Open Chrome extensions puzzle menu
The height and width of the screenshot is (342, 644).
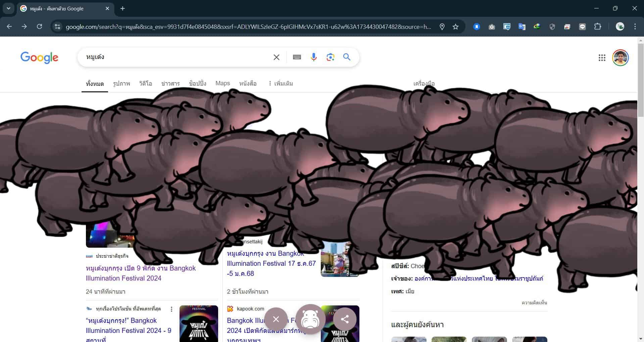tap(597, 27)
